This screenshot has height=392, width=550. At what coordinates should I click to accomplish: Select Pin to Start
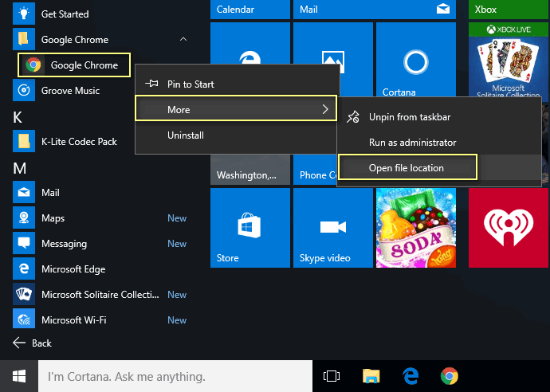point(236,84)
